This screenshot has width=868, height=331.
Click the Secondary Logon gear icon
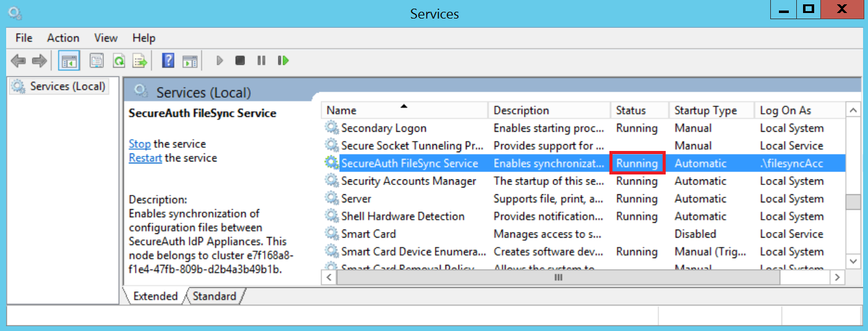click(x=332, y=128)
